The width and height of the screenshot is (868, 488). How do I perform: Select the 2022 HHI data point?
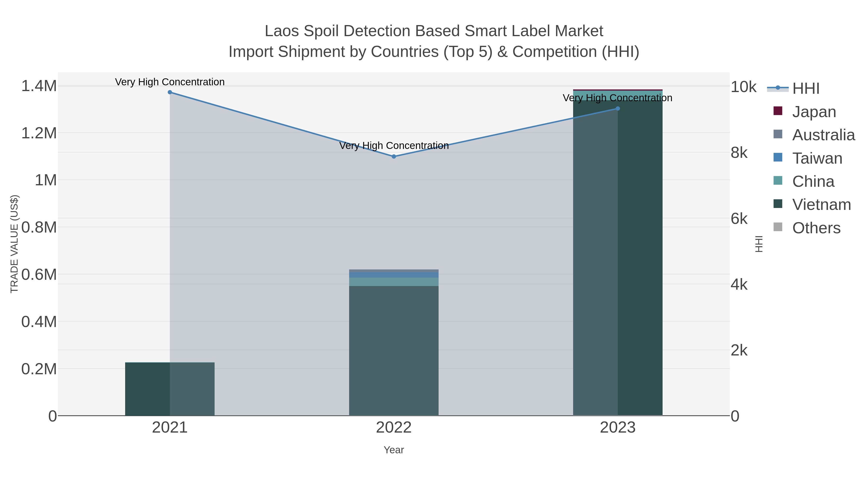coord(394,157)
